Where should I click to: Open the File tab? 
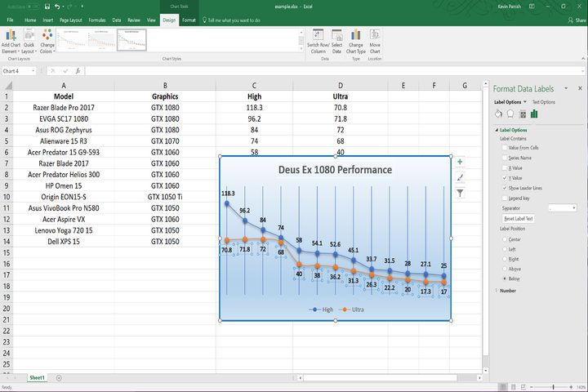point(10,20)
